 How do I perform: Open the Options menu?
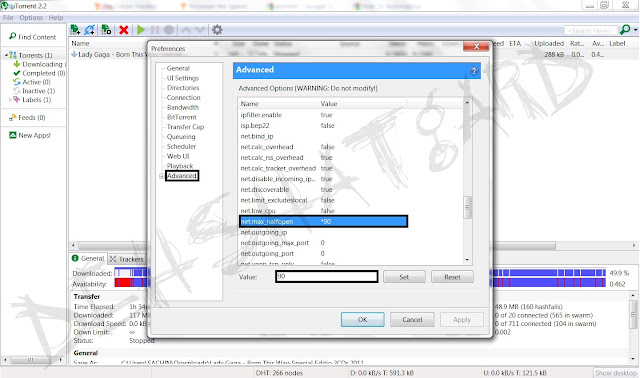pos(31,18)
